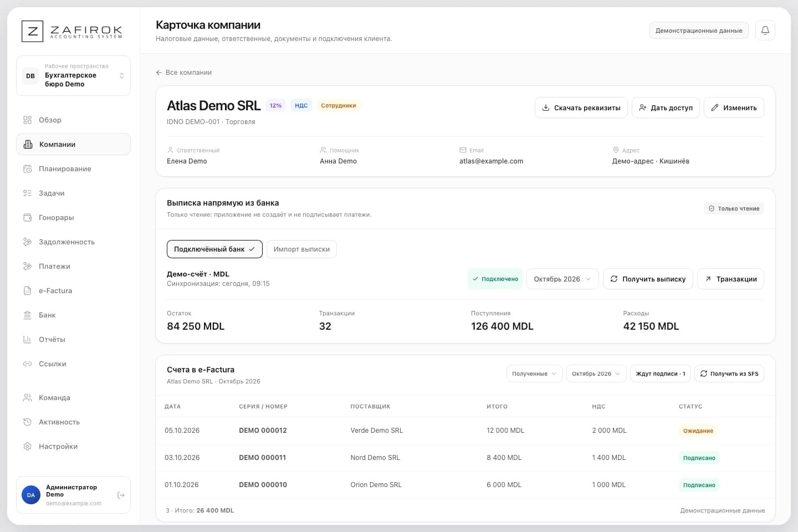The image size is (798, 532).
Task: Click Получить выписку refresh button
Action: [x=648, y=279]
